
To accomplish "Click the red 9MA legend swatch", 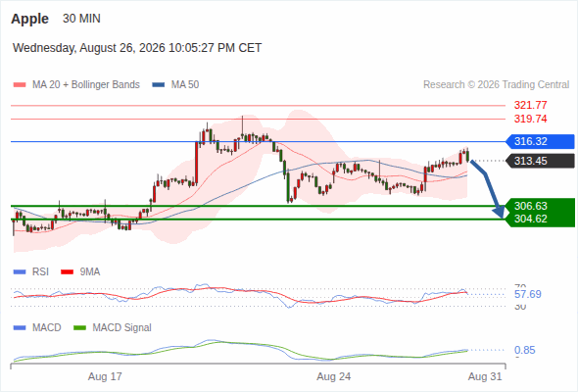I will pyautogui.click(x=67, y=272).
